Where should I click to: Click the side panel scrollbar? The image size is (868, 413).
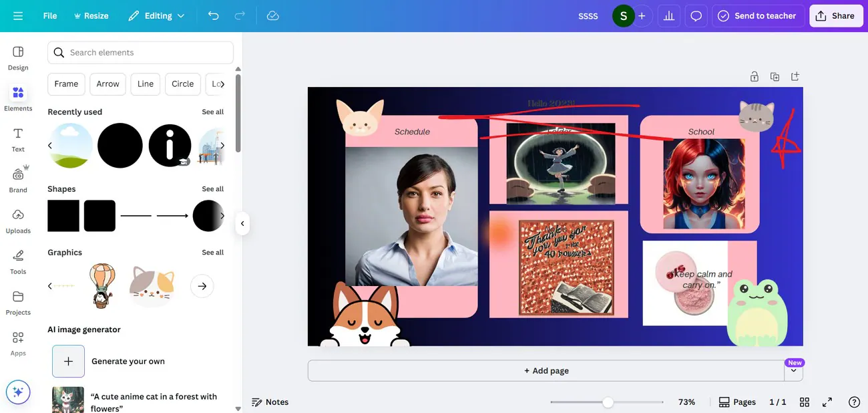click(238, 114)
